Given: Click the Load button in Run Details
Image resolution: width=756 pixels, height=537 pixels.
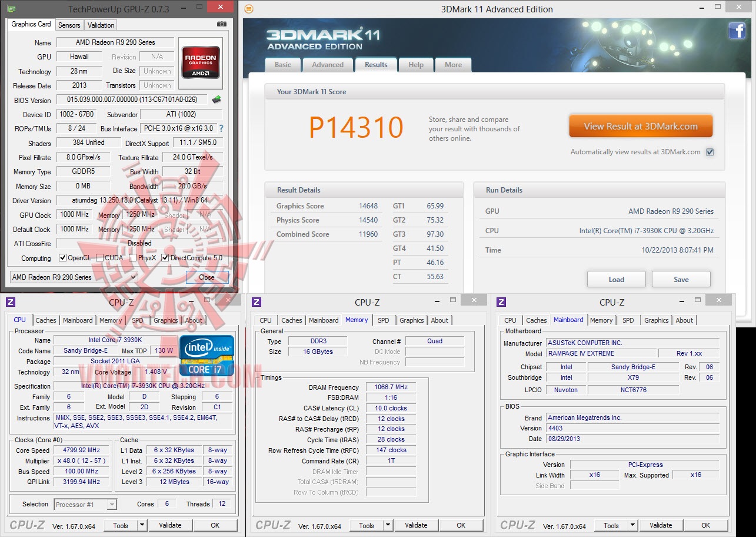Looking at the screenshot, I should 617,279.
